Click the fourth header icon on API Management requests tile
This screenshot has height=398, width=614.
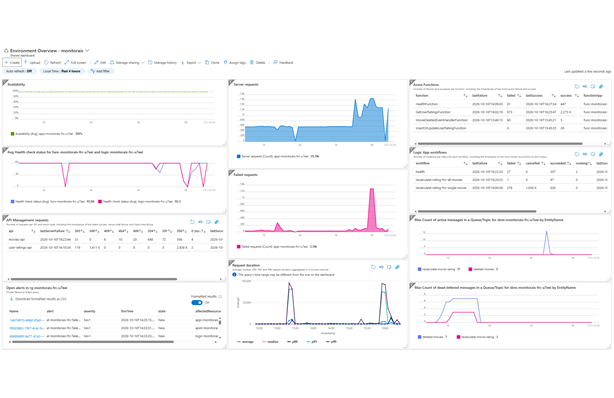tap(217, 222)
